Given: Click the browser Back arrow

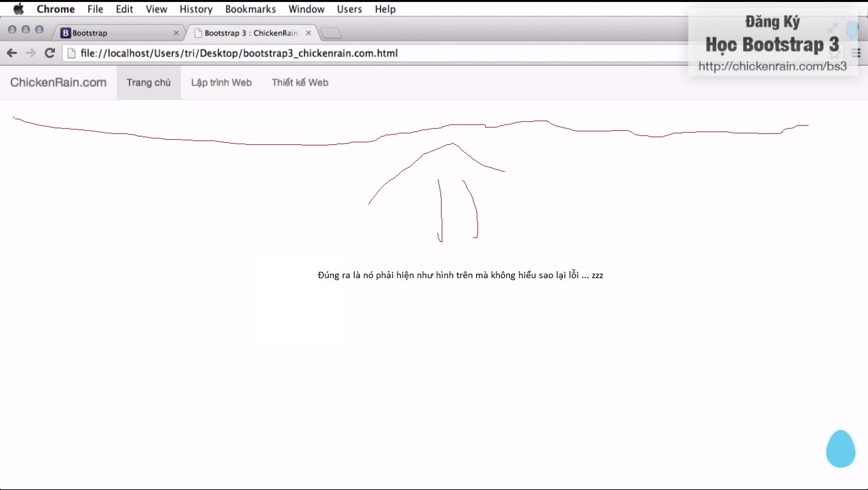Looking at the screenshot, I should 11,53.
